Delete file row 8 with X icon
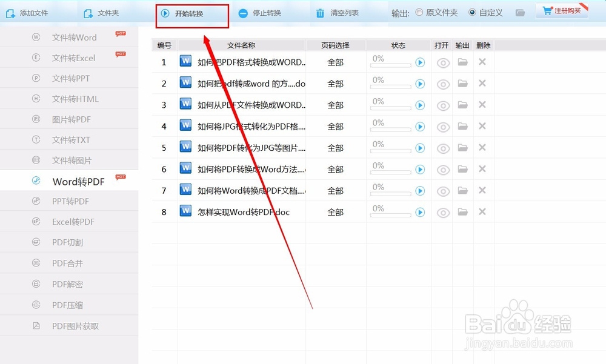This screenshot has width=606, height=364. point(482,212)
